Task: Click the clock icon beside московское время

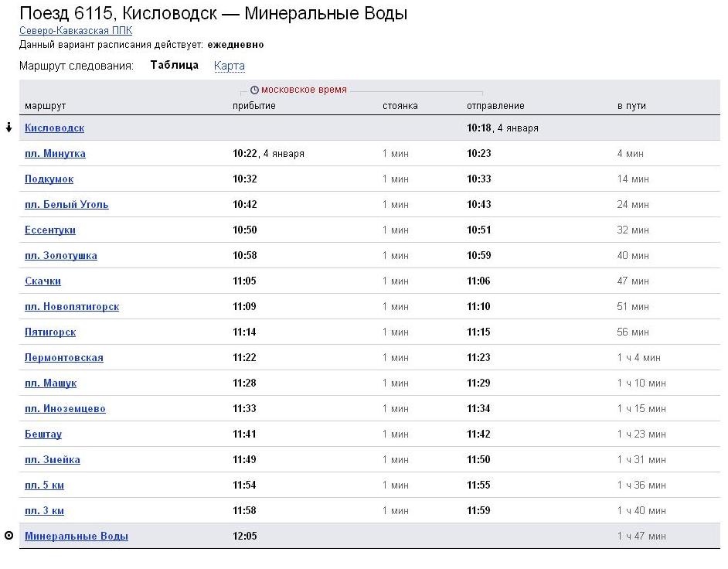Action: point(254,90)
